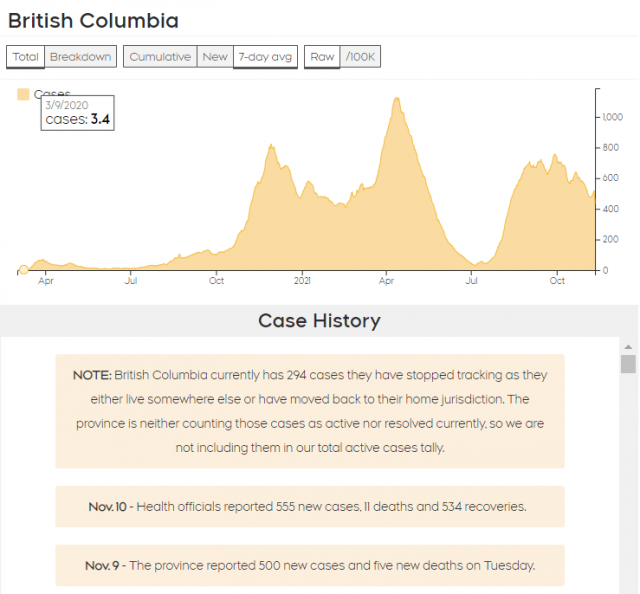Screen dimensions: 640x594
Task: Click the NOTE box about 294 cases
Action: coord(310,411)
